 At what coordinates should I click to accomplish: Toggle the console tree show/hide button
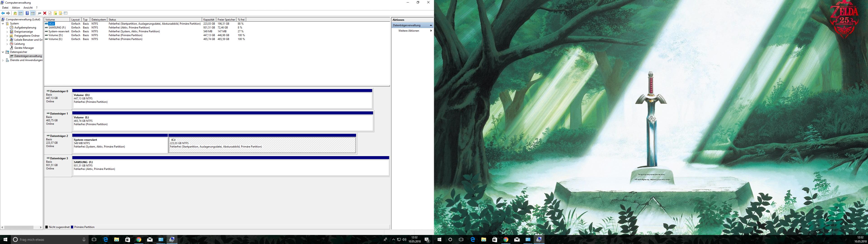[x=21, y=14]
